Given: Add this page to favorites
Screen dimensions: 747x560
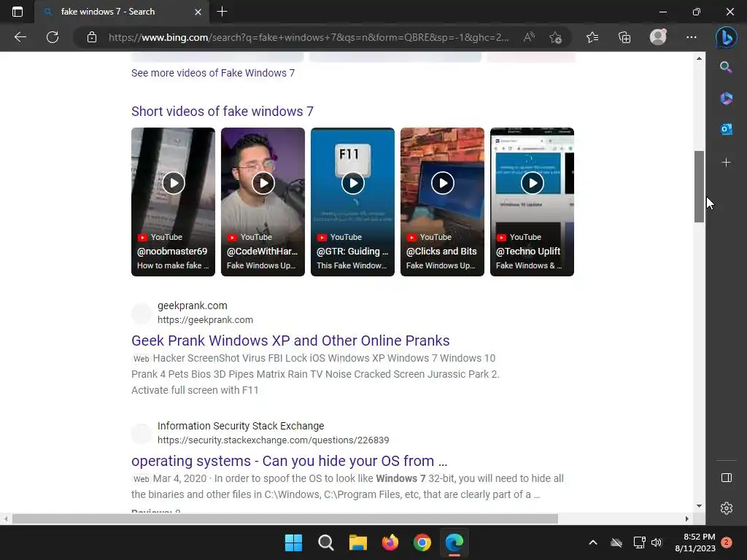Looking at the screenshot, I should coord(555,37).
